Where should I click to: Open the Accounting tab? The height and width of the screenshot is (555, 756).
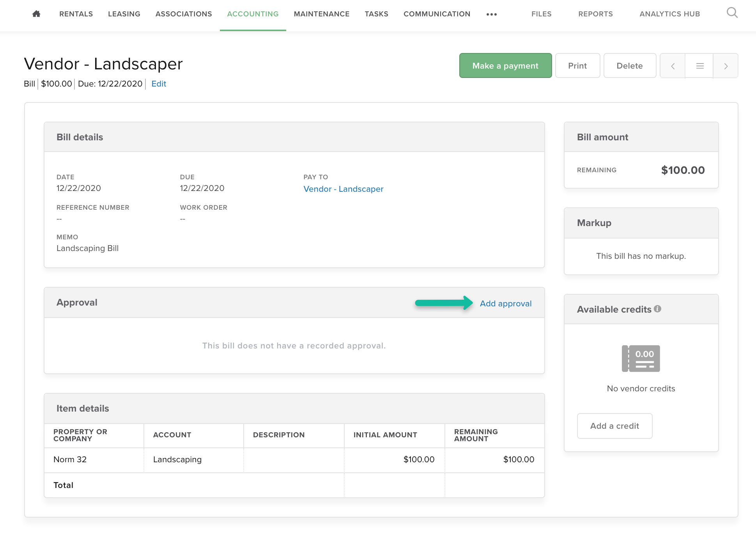[x=253, y=14]
